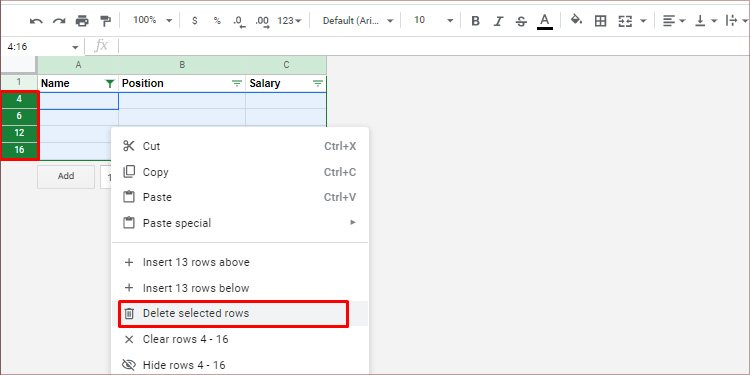The height and width of the screenshot is (375, 750).
Task: Select row 6 header
Action: (x=19, y=116)
